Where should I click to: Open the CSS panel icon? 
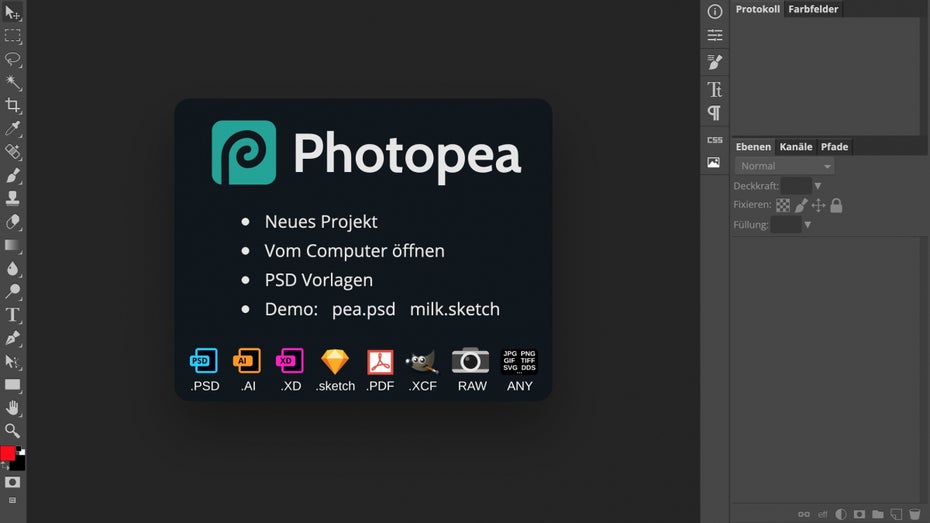click(714, 140)
